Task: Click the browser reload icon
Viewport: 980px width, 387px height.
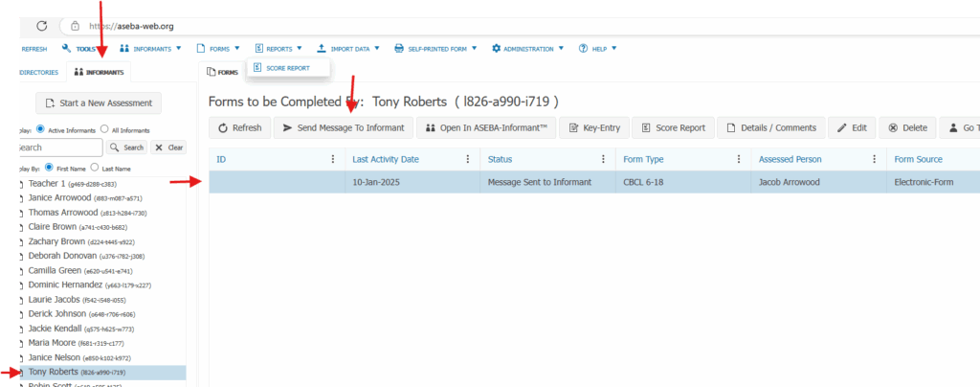Action: (42, 26)
